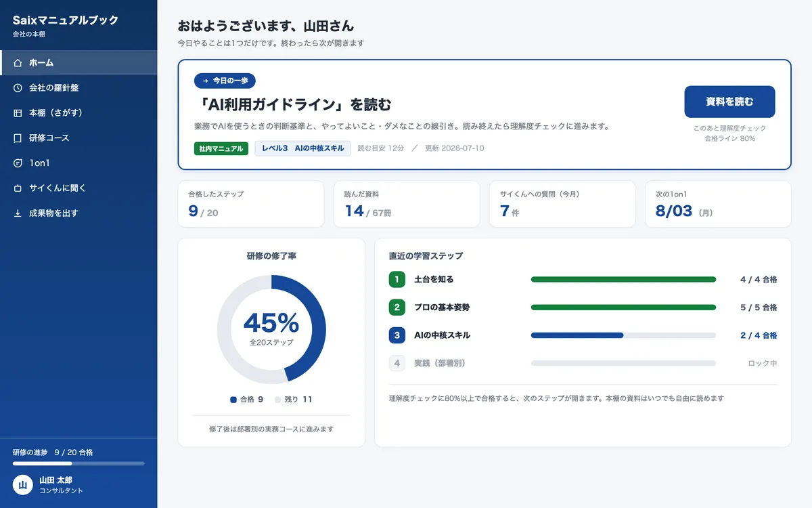Open the 次の1on1 8/03 card
This screenshot has height=508, width=812.
(718, 204)
